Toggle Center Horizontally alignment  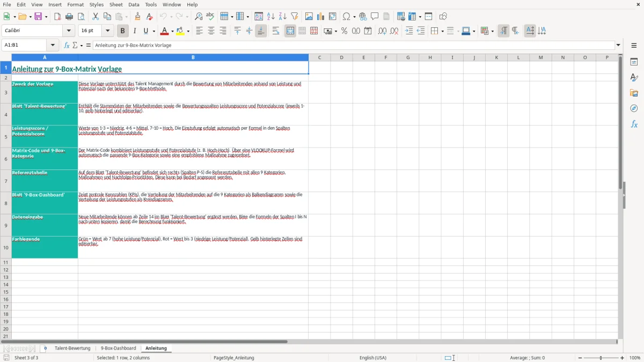coord(211,31)
